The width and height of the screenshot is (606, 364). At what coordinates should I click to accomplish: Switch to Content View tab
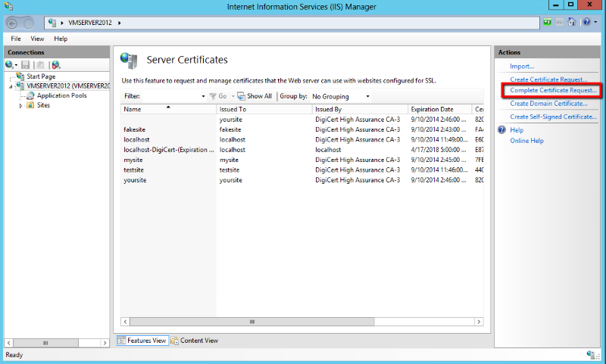click(195, 341)
